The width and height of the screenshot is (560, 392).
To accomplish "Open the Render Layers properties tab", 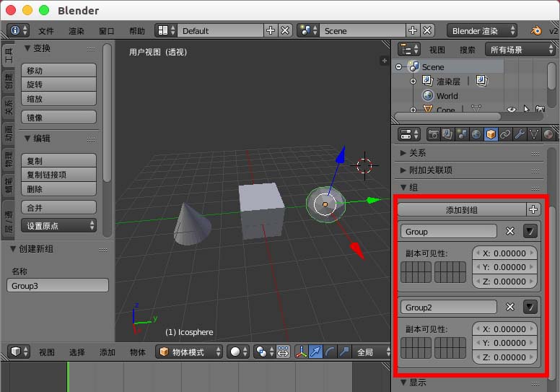I will 447,135.
